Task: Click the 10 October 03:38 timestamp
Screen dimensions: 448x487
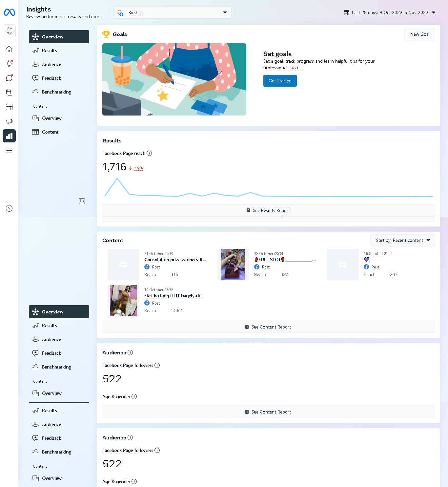Action: coord(159,290)
